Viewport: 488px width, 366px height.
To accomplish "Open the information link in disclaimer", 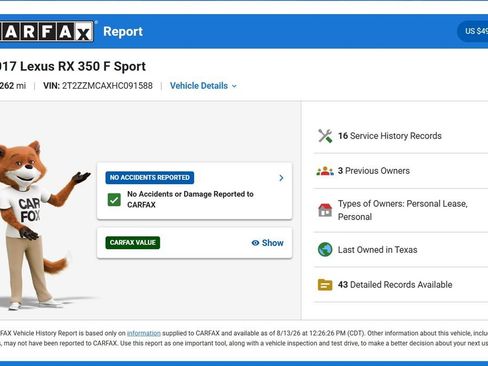I will tap(144, 333).
